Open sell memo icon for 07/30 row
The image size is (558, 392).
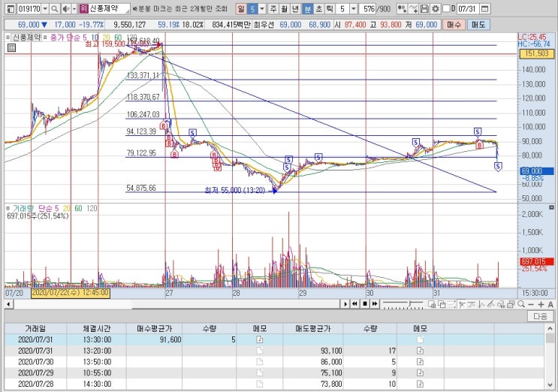tap(420, 362)
